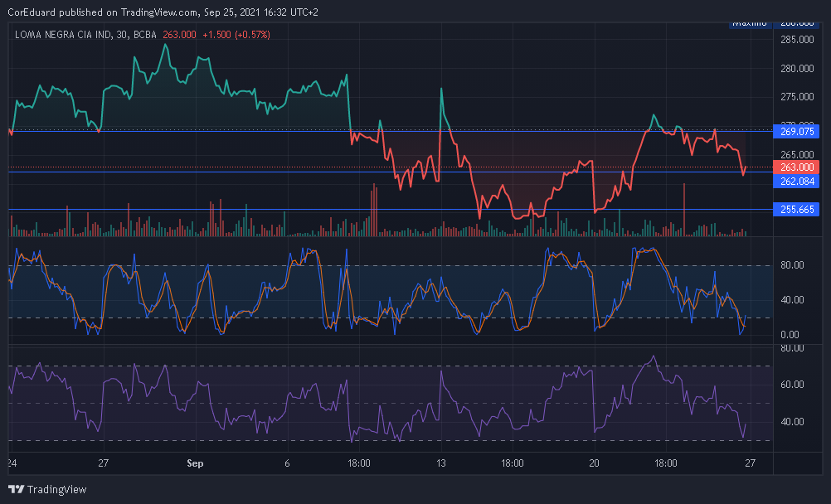This screenshot has height=504, width=831.
Task: Click the '24' date at left of time axis
Action: (12, 463)
